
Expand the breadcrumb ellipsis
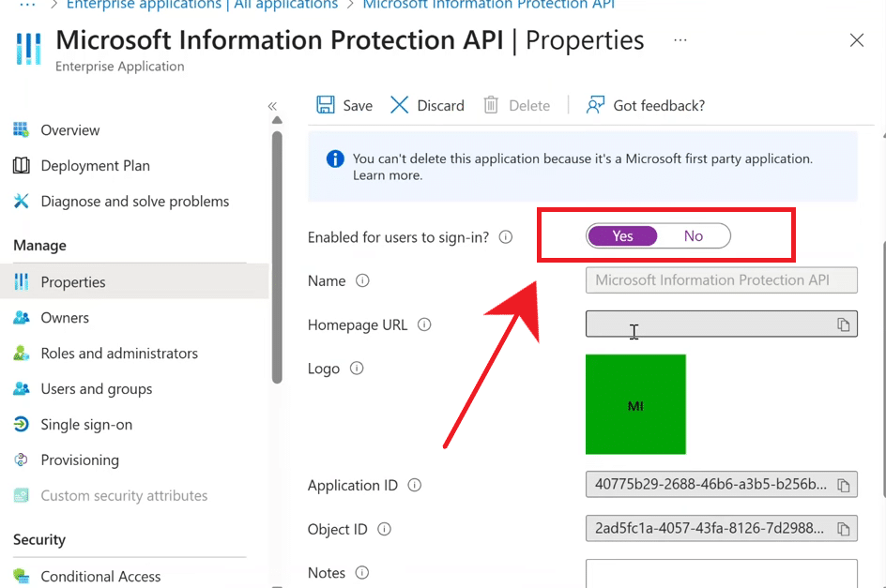(27, 5)
